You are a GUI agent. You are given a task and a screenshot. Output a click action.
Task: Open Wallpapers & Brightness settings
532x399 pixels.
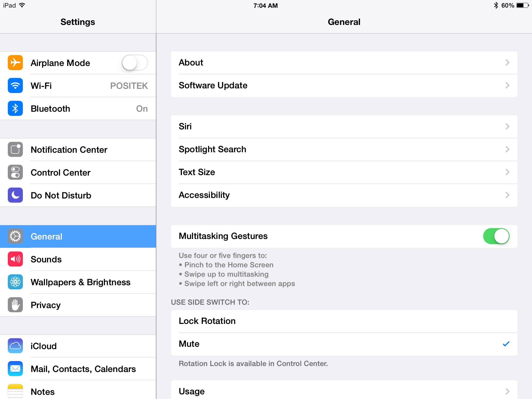pyautogui.click(x=78, y=282)
